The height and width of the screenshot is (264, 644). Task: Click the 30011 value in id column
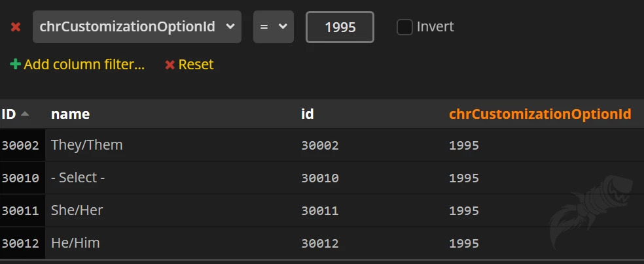319,210
